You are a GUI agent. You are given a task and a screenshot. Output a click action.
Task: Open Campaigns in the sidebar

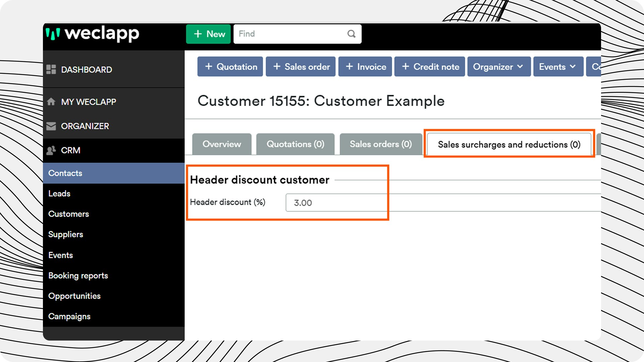pyautogui.click(x=114, y=316)
